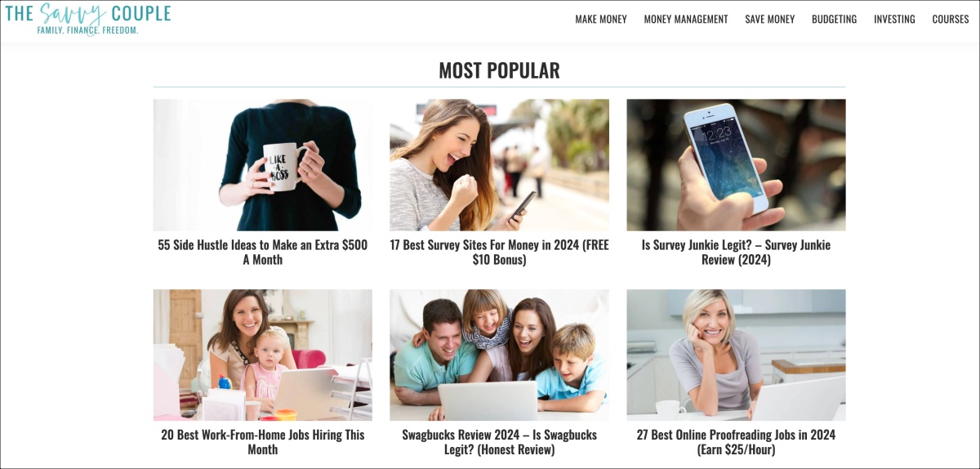Viewport: 980px width, 469px height.
Task: Click the family around laptop thumbnail
Action: click(x=499, y=355)
